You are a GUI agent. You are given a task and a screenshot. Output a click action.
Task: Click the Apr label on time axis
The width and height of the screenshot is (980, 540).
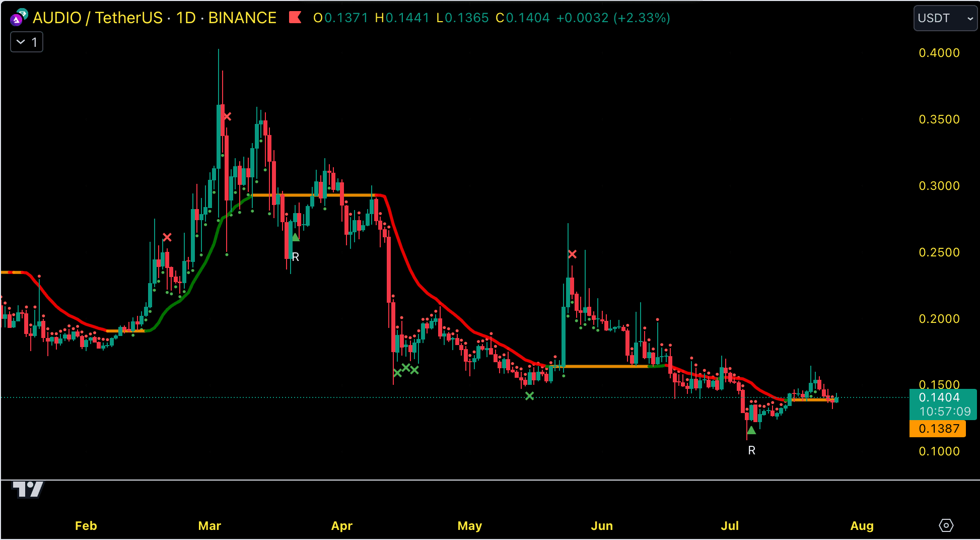point(342,526)
